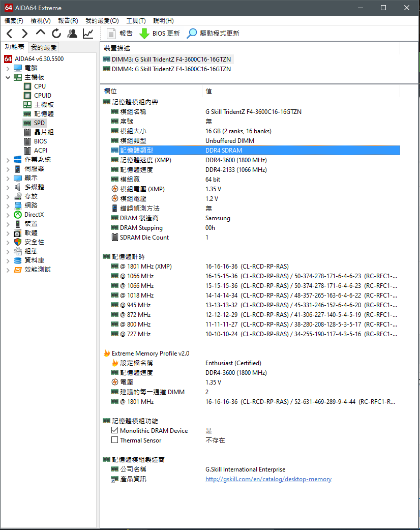Open the 檔案(F) menu

point(14,21)
